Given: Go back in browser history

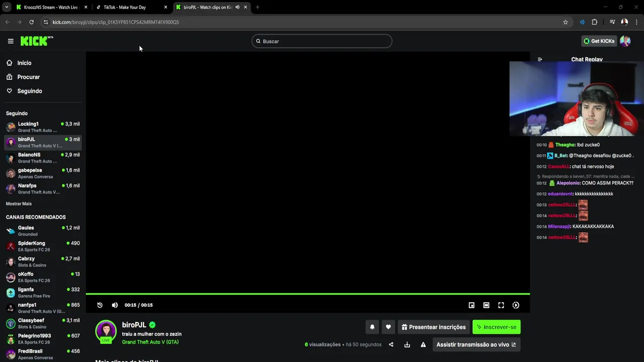Looking at the screenshot, I should coord(7,22).
